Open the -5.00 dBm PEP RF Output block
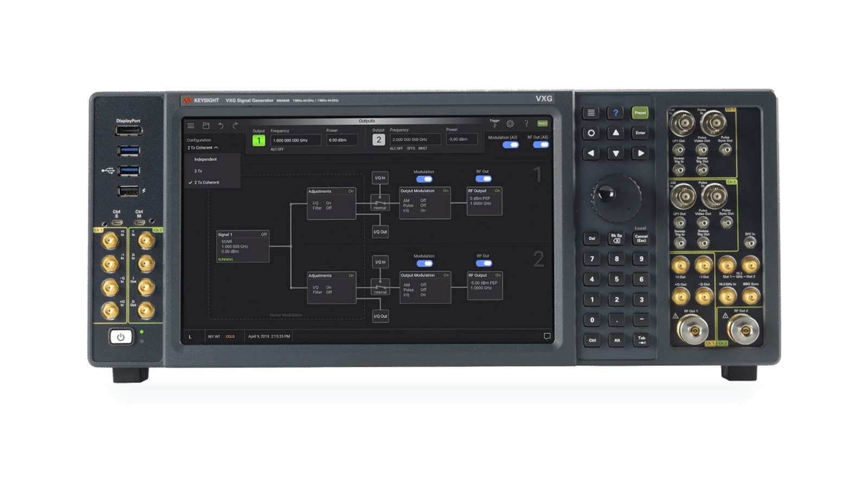 [485, 285]
